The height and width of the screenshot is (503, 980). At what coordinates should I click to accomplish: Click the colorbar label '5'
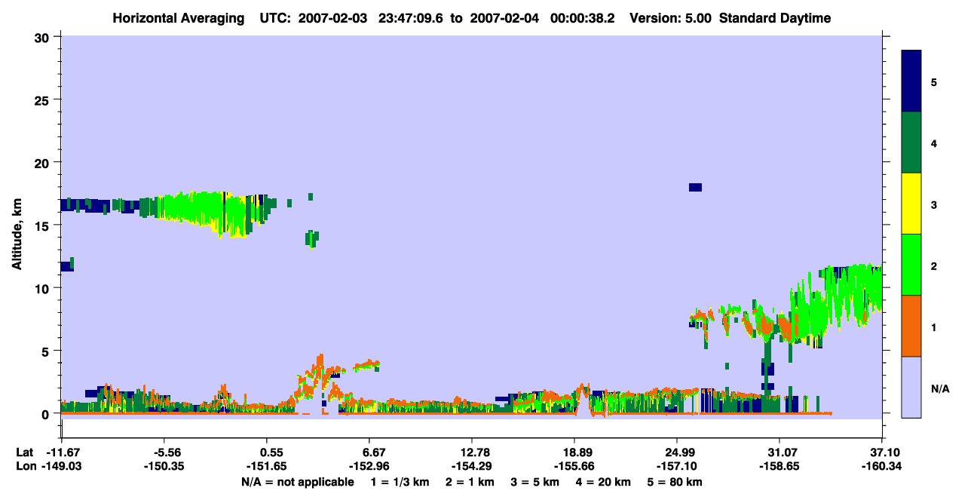coord(934,81)
